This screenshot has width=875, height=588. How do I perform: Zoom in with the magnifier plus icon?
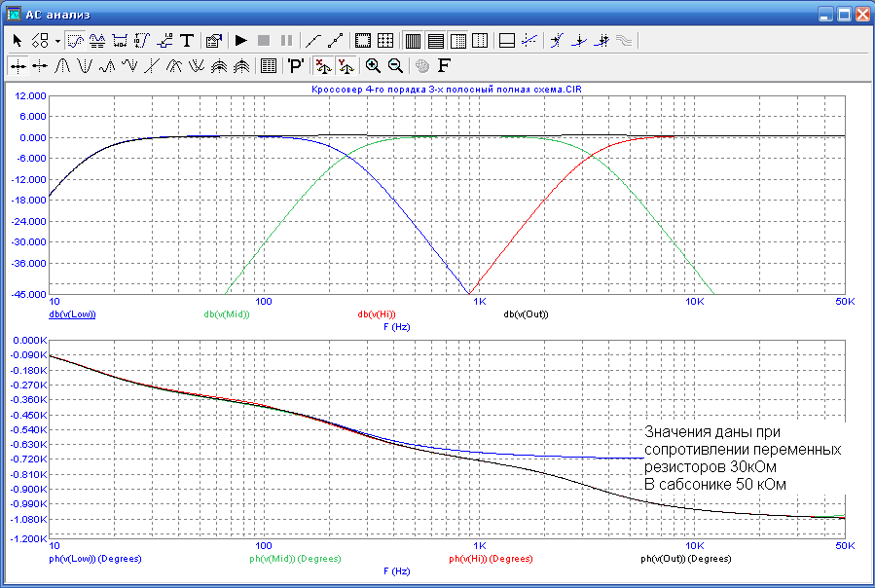coord(372,66)
